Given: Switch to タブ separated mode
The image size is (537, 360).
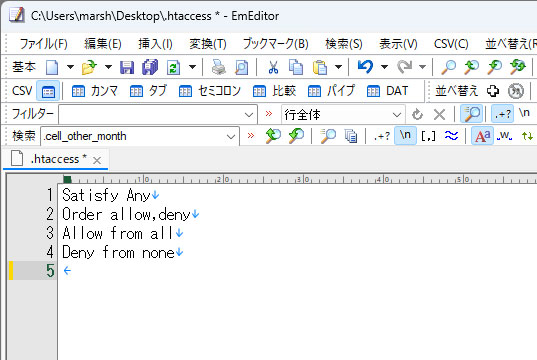Looking at the screenshot, I should 148,91.
